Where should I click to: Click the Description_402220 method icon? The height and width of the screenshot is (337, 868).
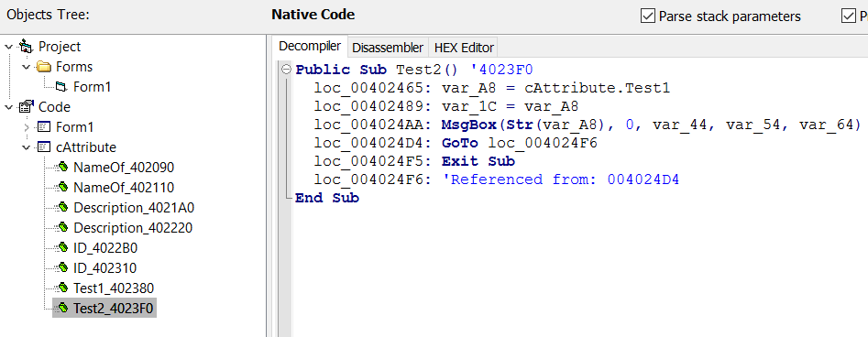pyautogui.click(x=62, y=227)
